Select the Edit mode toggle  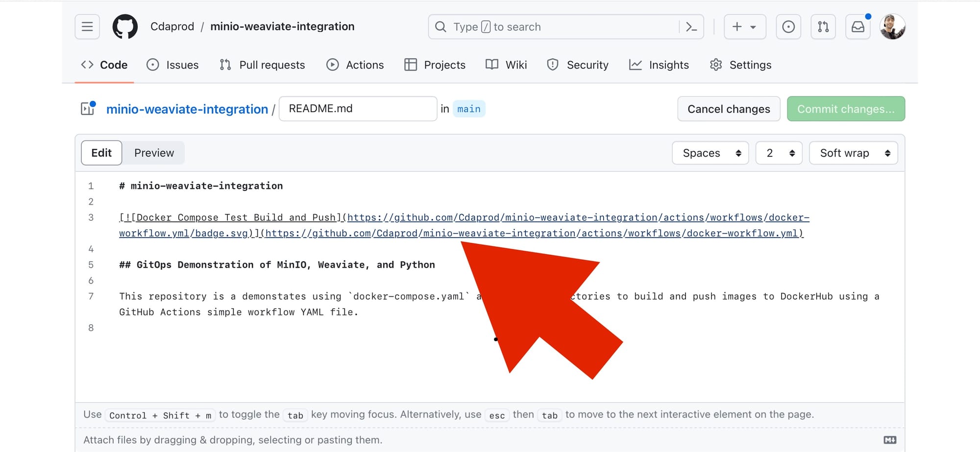[x=101, y=153]
